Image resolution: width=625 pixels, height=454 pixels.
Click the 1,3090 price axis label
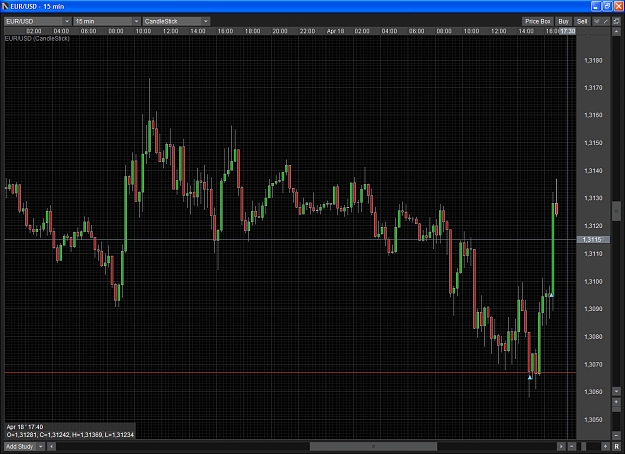coord(593,309)
